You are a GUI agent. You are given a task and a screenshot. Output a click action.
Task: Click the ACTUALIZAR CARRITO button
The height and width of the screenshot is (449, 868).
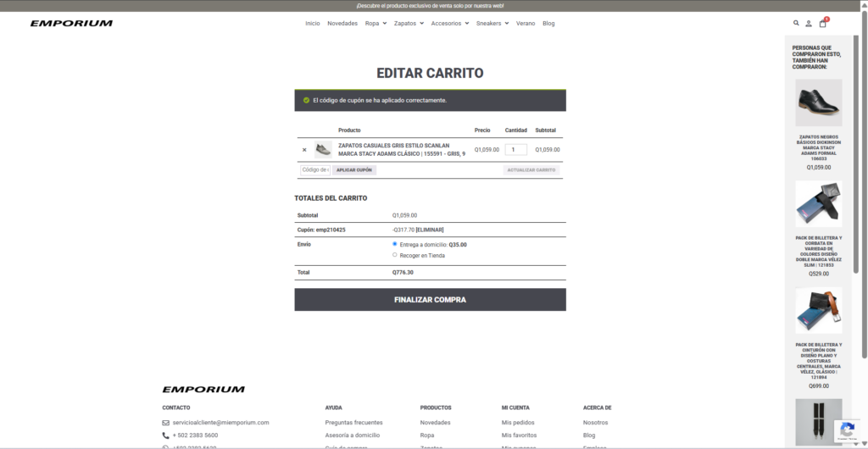531,169
